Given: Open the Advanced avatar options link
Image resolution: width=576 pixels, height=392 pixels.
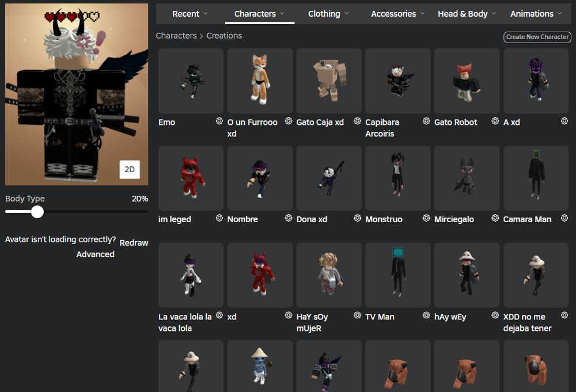Looking at the screenshot, I should (95, 254).
